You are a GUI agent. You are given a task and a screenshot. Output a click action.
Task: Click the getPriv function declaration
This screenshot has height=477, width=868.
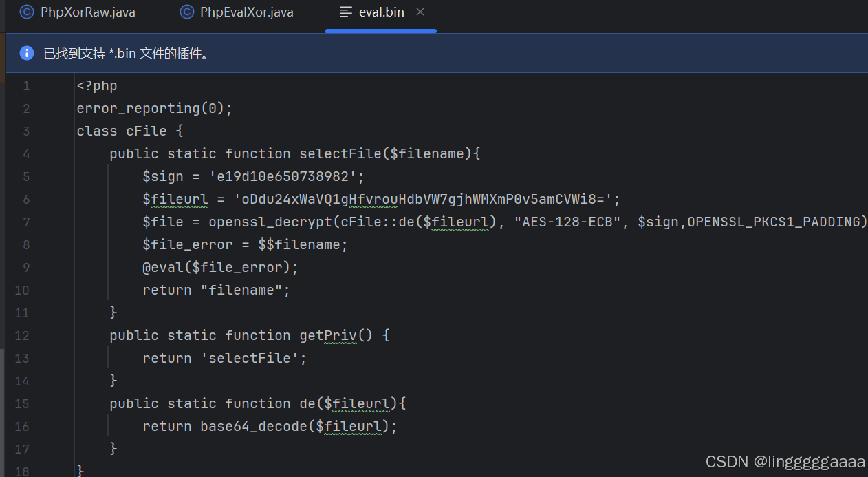point(250,336)
